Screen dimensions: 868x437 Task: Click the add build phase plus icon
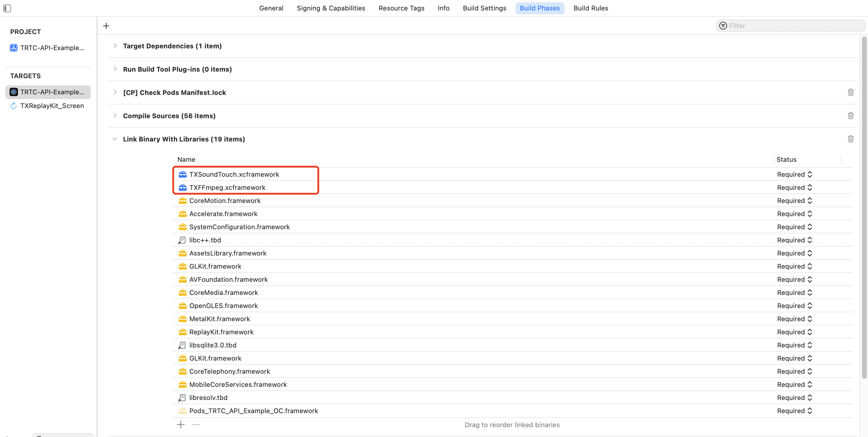point(106,26)
